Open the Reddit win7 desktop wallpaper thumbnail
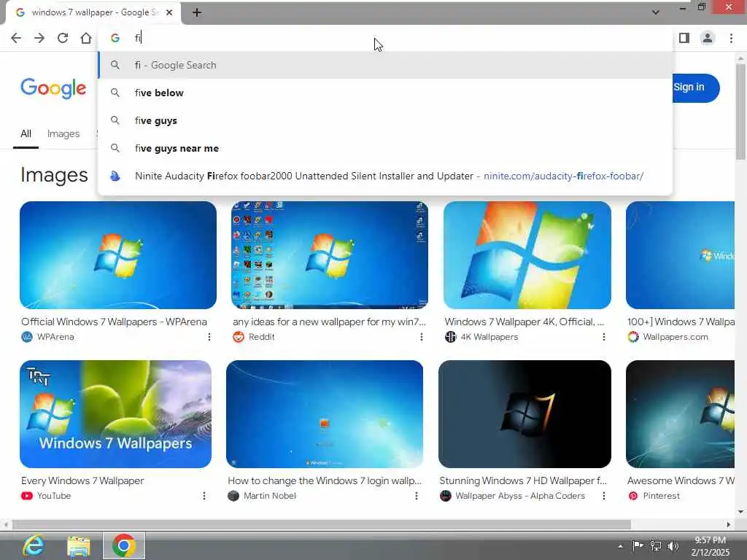Screen dimensions: 747x560 (x=329, y=254)
